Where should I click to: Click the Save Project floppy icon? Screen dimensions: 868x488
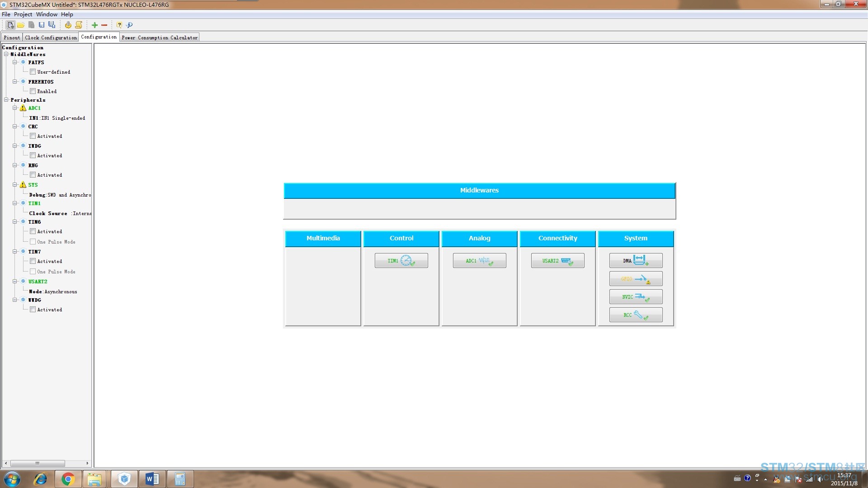pyautogui.click(x=42, y=25)
